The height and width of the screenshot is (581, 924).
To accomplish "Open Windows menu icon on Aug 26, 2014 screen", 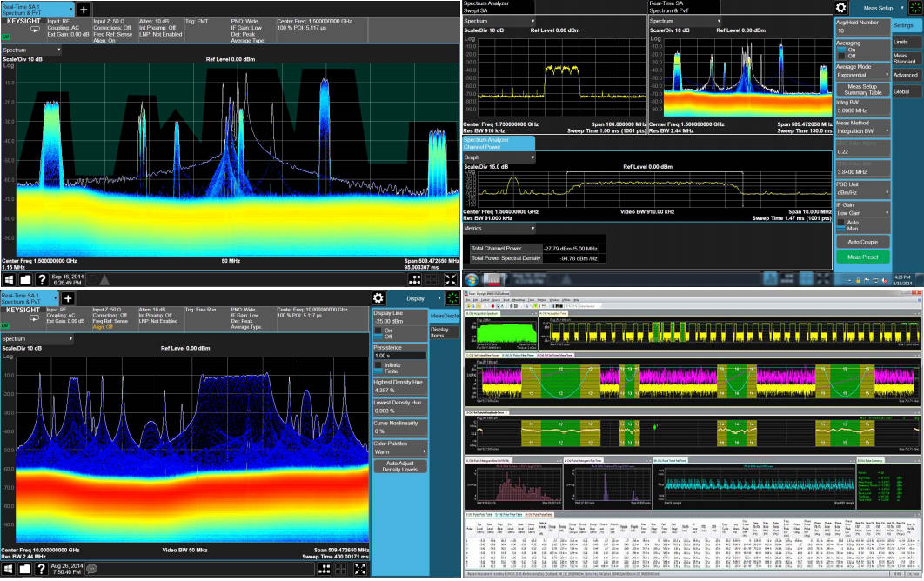I will [x=8, y=569].
